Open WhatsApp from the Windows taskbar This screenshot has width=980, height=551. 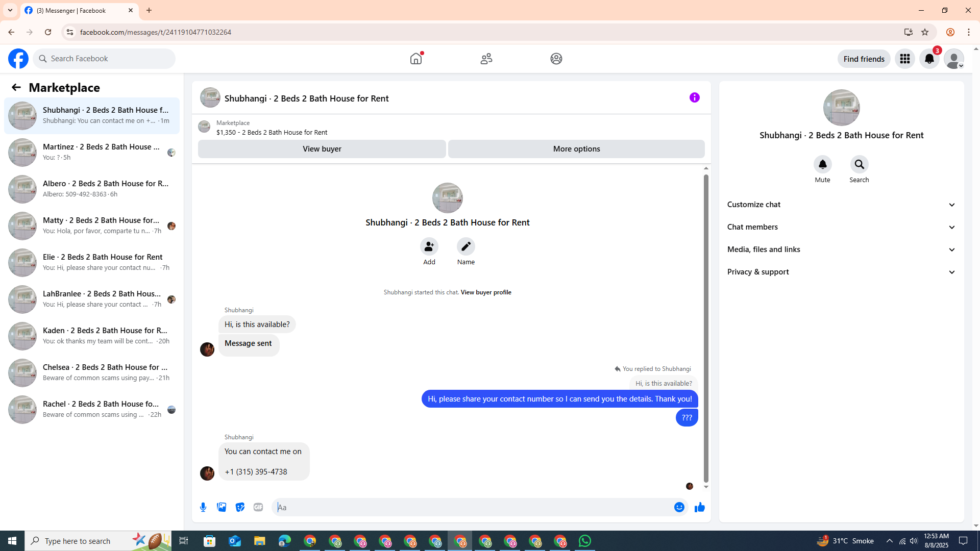(585, 541)
